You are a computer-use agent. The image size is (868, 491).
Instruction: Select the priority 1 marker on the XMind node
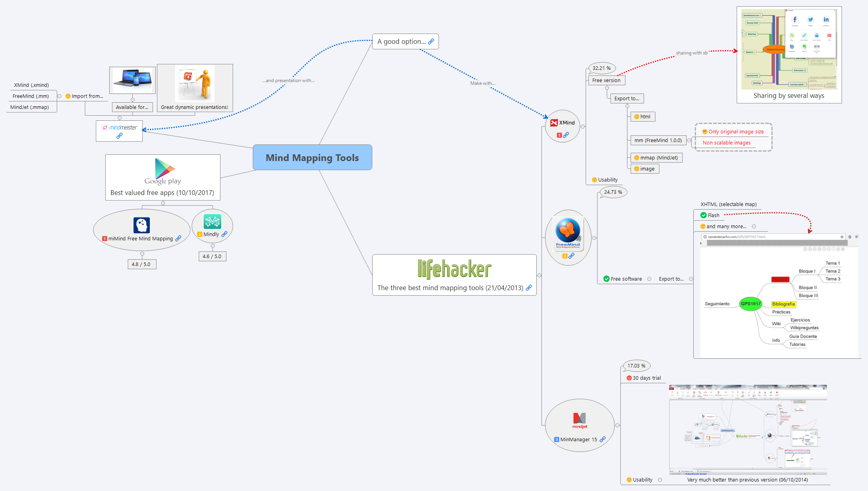pyautogui.click(x=559, y=135)
